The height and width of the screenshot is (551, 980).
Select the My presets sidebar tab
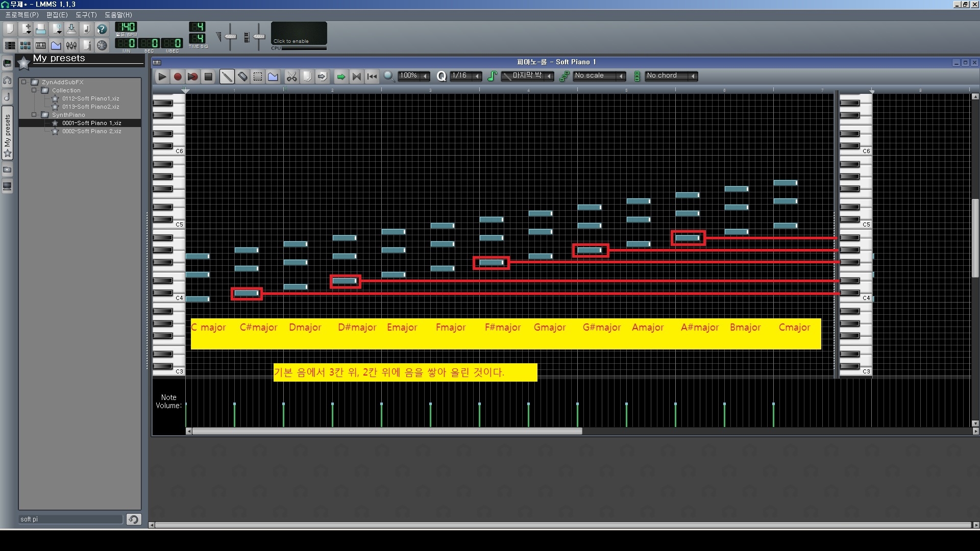tap(7, 133)
